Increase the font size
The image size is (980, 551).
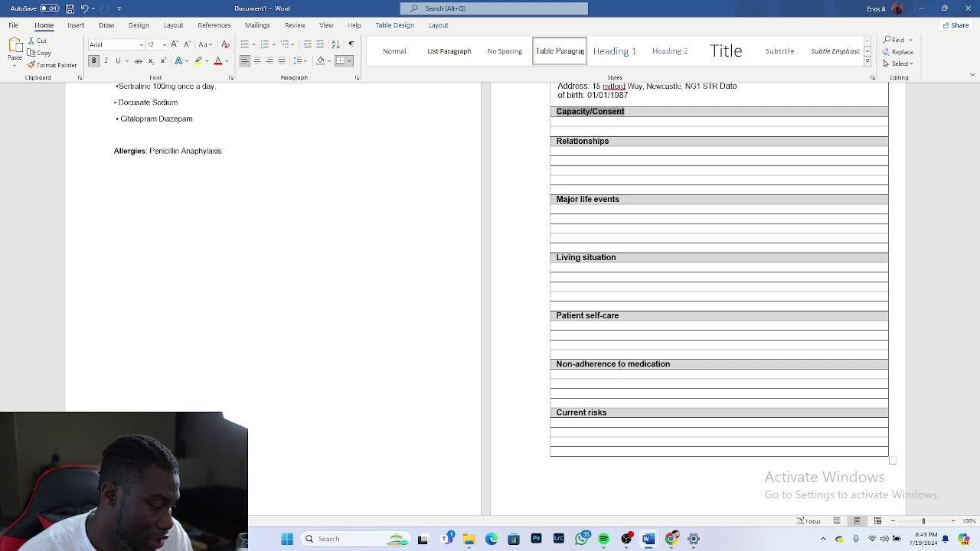(175, 44)
